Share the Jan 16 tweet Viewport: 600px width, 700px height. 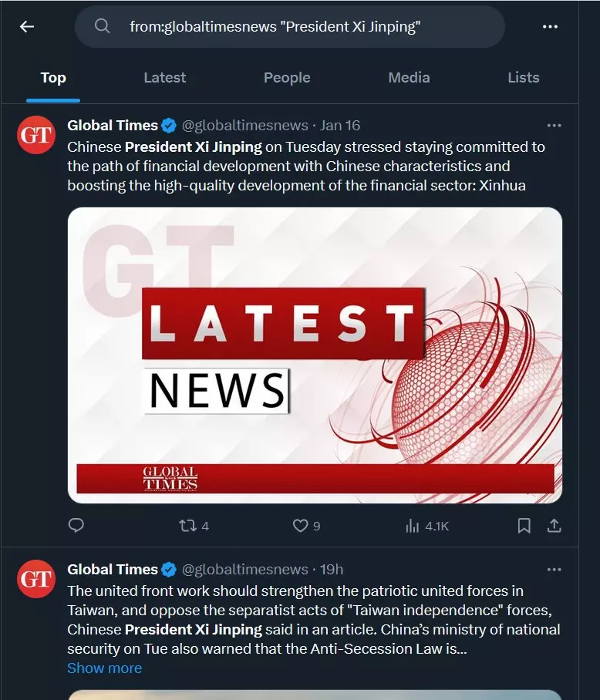(554, 526)
